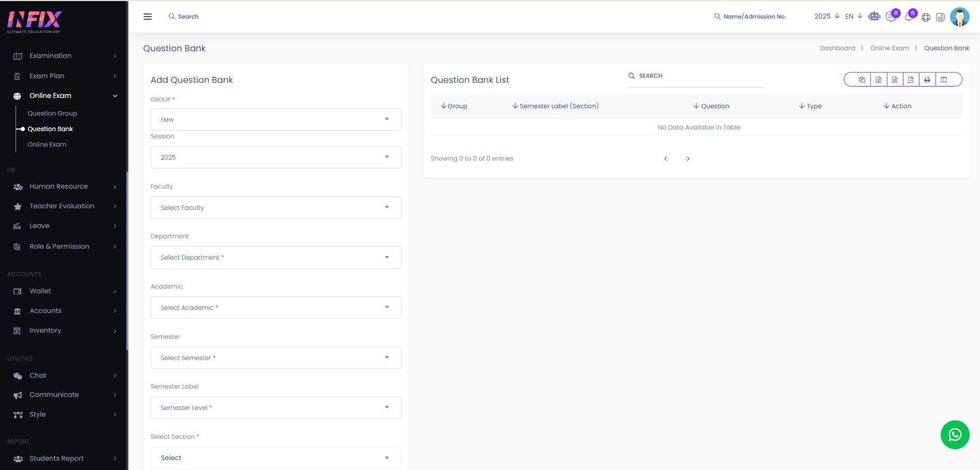Go to the next table page arrow
This screenshot has height=470, width=980.
(x=688, y=159)
